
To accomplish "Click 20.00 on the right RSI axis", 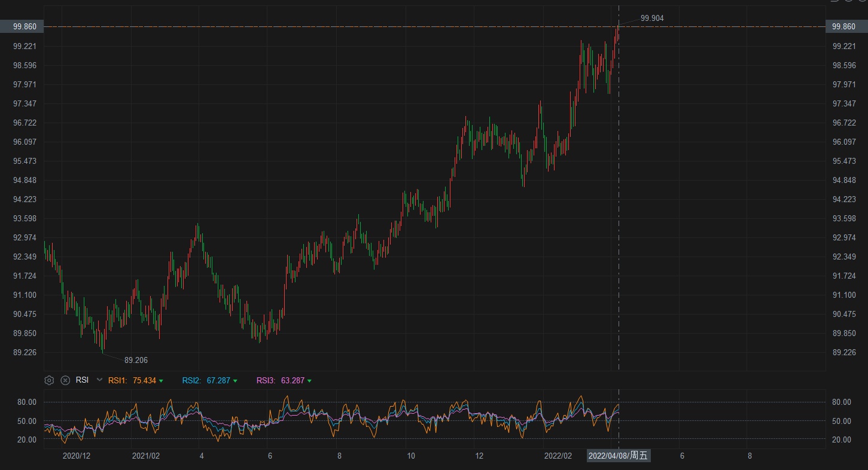I will click(842, 440).
